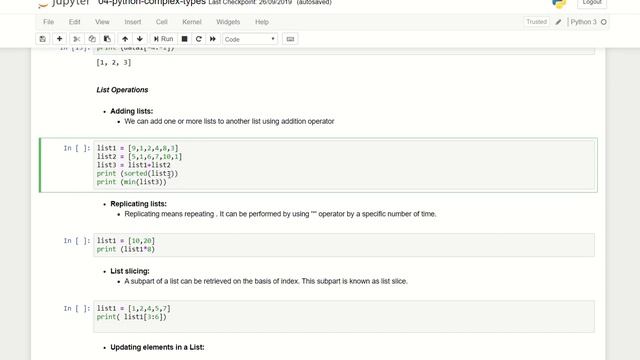640x360 pixels.
Task: Click the output [1, 2, 3]
Action: point(113,62)
